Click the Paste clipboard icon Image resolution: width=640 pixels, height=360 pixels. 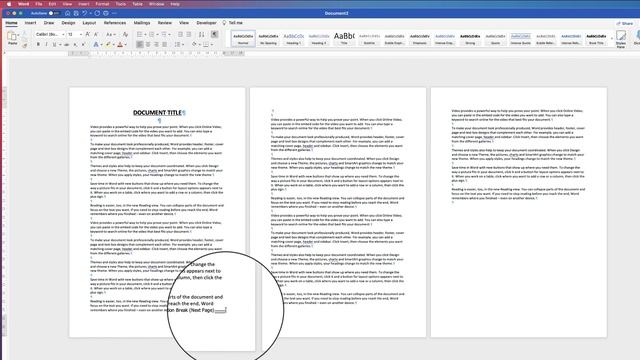(12, 36)
